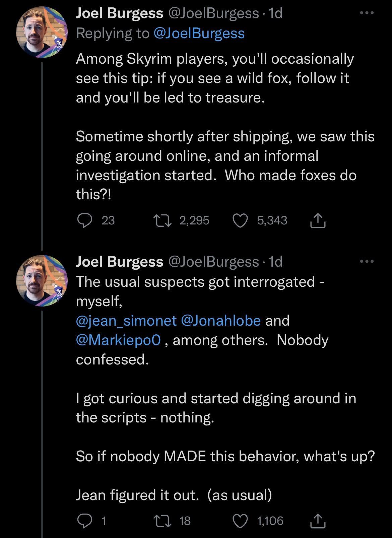Retweet the tweet with 18 retweets

coord(163,521)
